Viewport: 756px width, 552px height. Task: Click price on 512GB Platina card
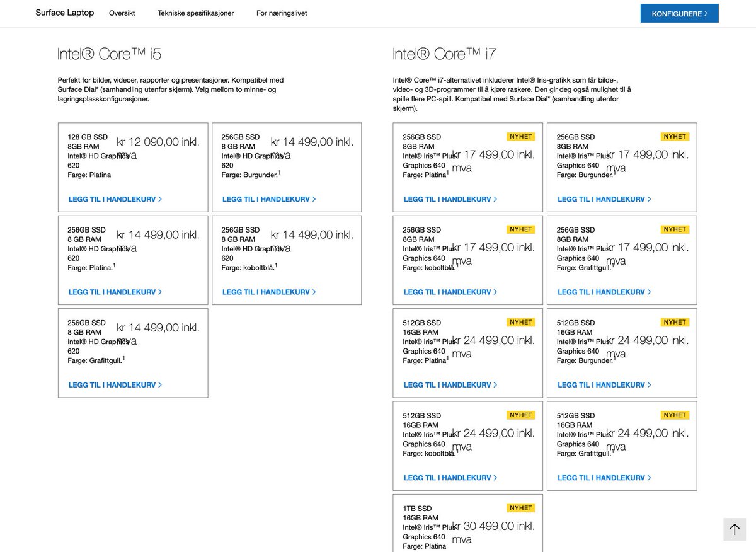493,347
